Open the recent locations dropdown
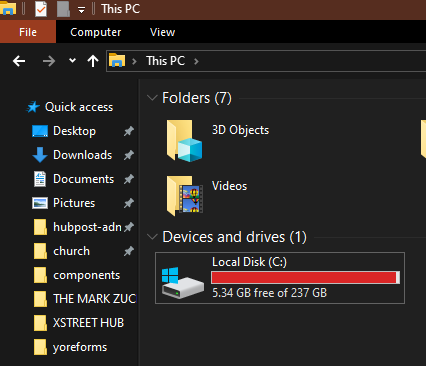The height and width of the screenshot is (366, 426). tap(72, 61)
